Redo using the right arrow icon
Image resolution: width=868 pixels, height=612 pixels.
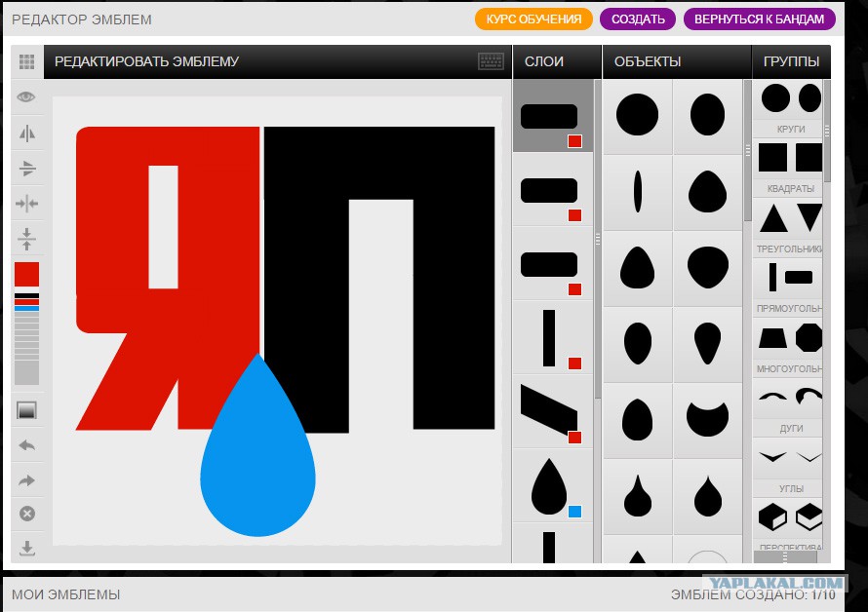coord(26,480)
